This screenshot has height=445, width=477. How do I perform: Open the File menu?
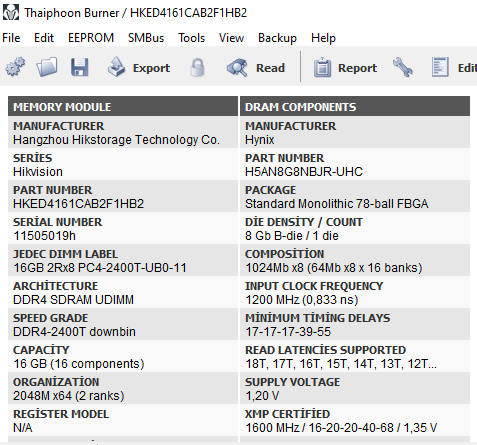pyautogui.click(x=11, y=38)
